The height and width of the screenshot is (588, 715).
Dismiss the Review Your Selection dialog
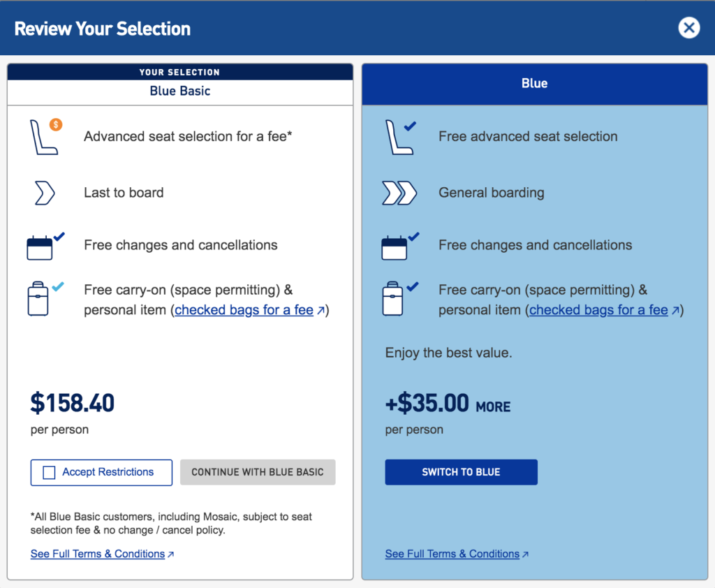(x=688, y=28)
